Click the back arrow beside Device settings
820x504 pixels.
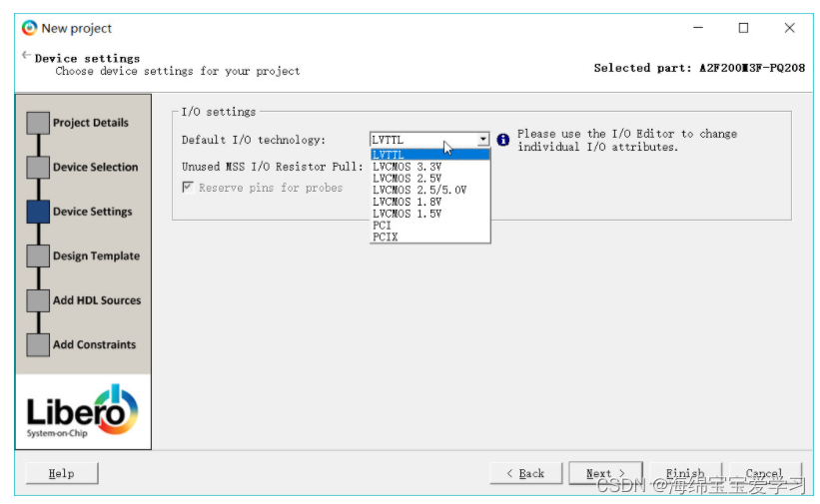(26, 55)
